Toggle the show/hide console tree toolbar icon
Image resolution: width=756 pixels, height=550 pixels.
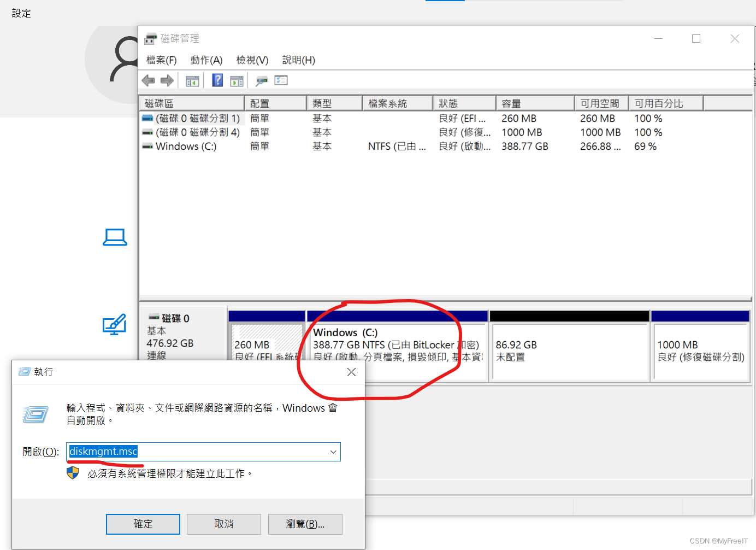(192, 81)
